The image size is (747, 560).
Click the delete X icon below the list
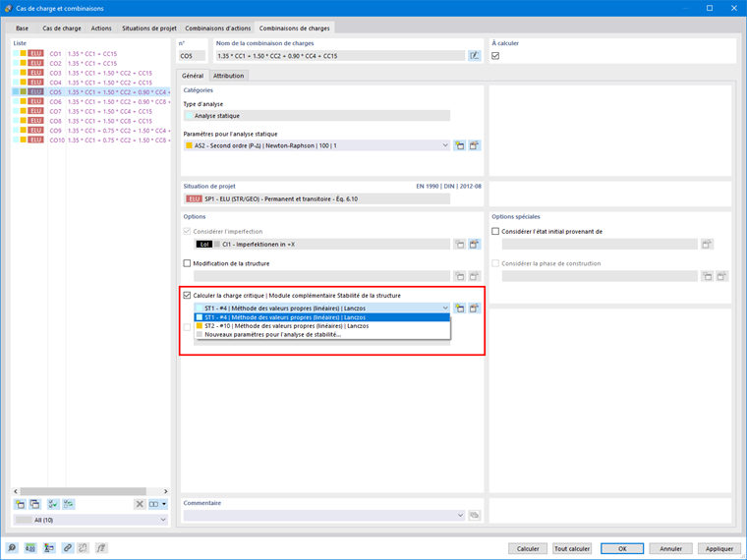point(140,504)
